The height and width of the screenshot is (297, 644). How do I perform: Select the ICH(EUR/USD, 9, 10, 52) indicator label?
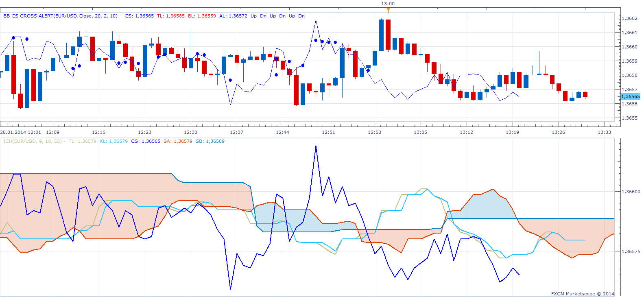33,141
